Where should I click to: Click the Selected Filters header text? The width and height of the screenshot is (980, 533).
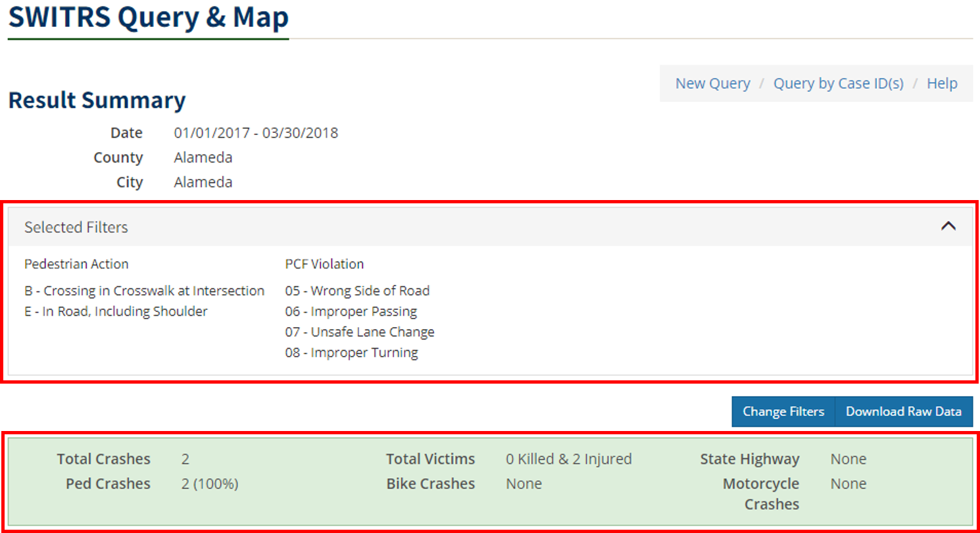(x=76, y=227)
